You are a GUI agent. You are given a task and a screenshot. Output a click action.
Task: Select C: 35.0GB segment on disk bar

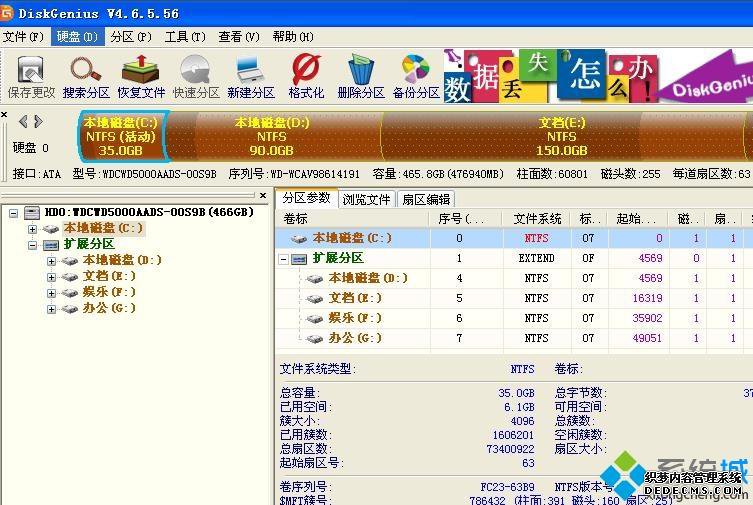(121, 136)
